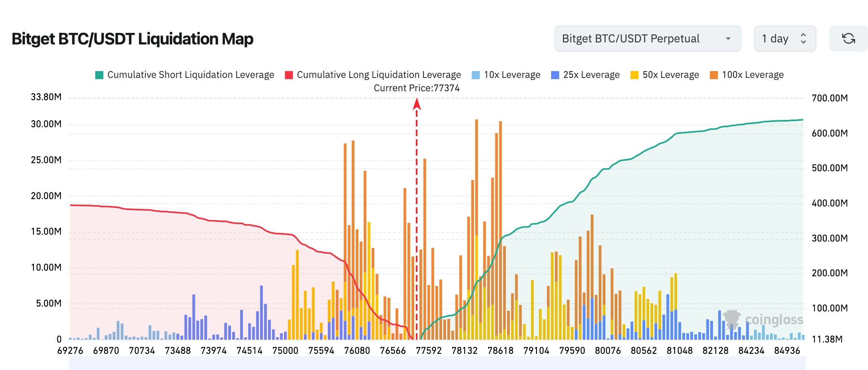Click the 77592 price axis label
Screen dimensions: 868x370
pyautogui.click(x=429, y=351)
